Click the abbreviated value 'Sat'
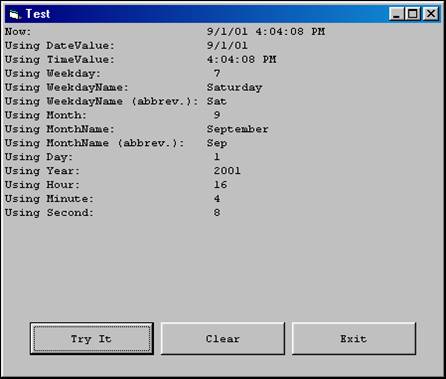Image resolution: width=446 pixels, height=379 pixels. pos(217,101)
